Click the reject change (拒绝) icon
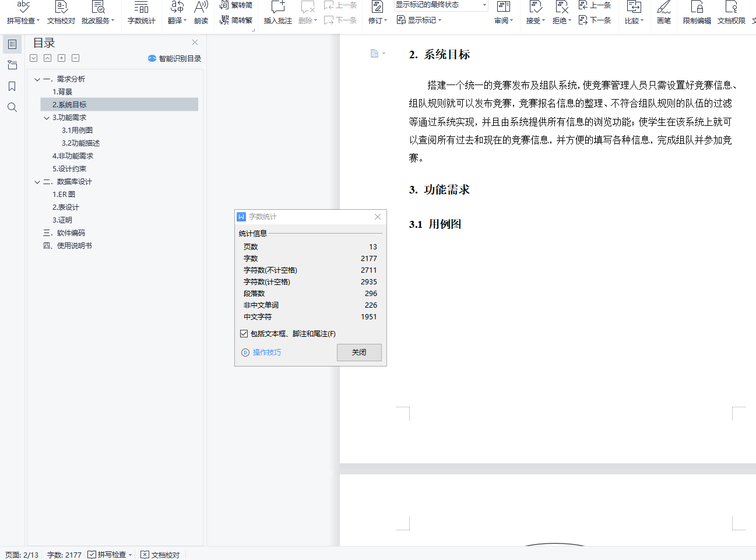Viewport: 756px width, 560px height. click(561, 7)
